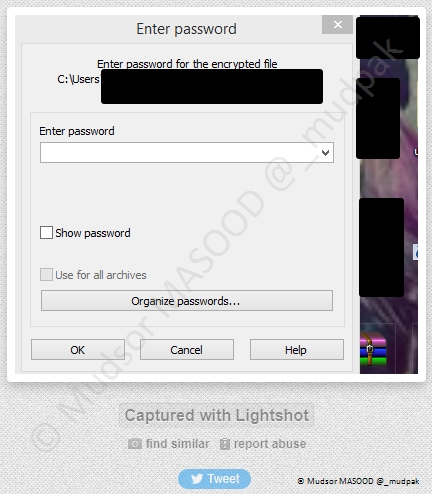Click the camera icon beside find similar
432x494 pixels.
pos(135,444)
